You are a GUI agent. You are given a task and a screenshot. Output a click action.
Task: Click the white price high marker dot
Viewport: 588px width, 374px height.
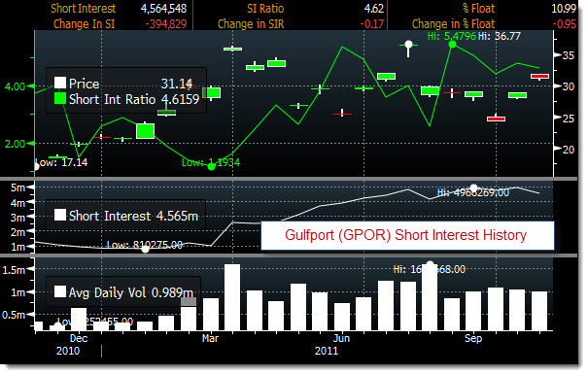pos(408,45)
